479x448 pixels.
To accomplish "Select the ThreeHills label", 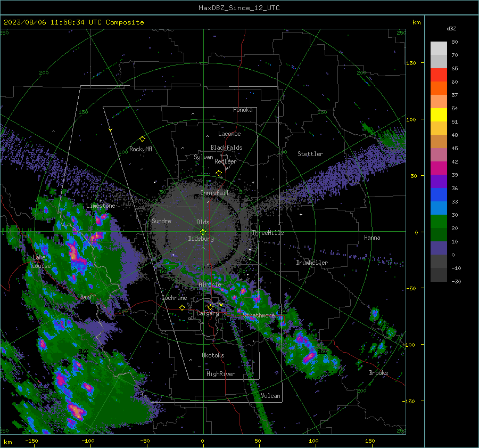I will [268, 233].
